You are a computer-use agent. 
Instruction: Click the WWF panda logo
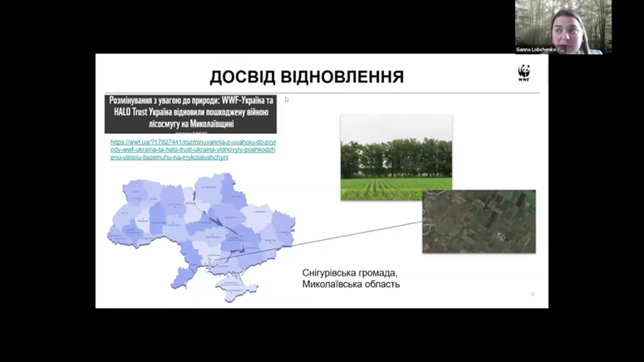click(x=524, y=73)
